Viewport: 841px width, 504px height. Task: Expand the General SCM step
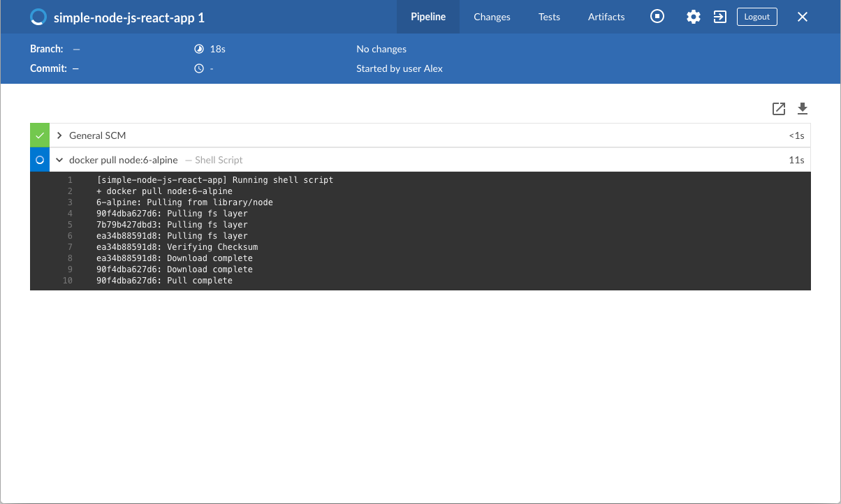(60, 135)
